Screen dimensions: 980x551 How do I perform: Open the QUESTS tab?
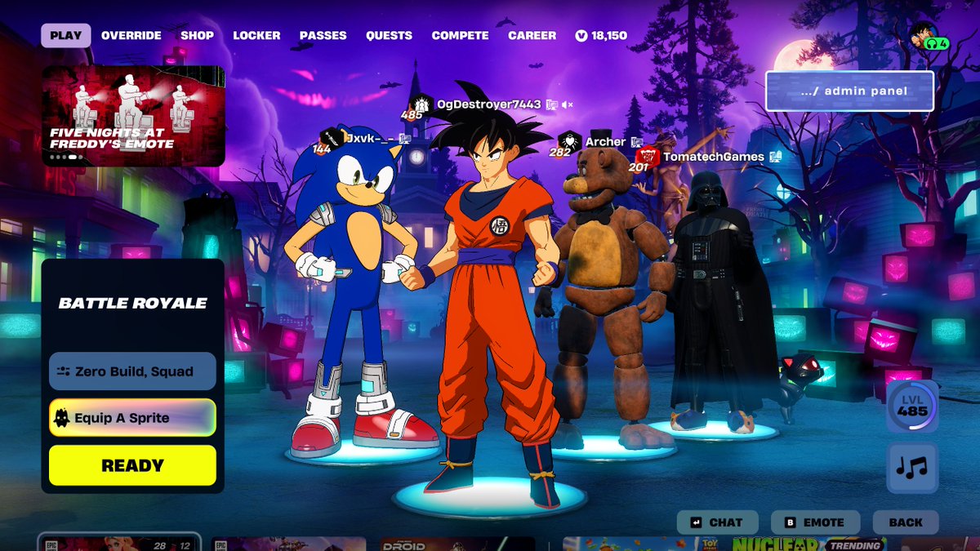pyautogui.click(x=389, y=35)
